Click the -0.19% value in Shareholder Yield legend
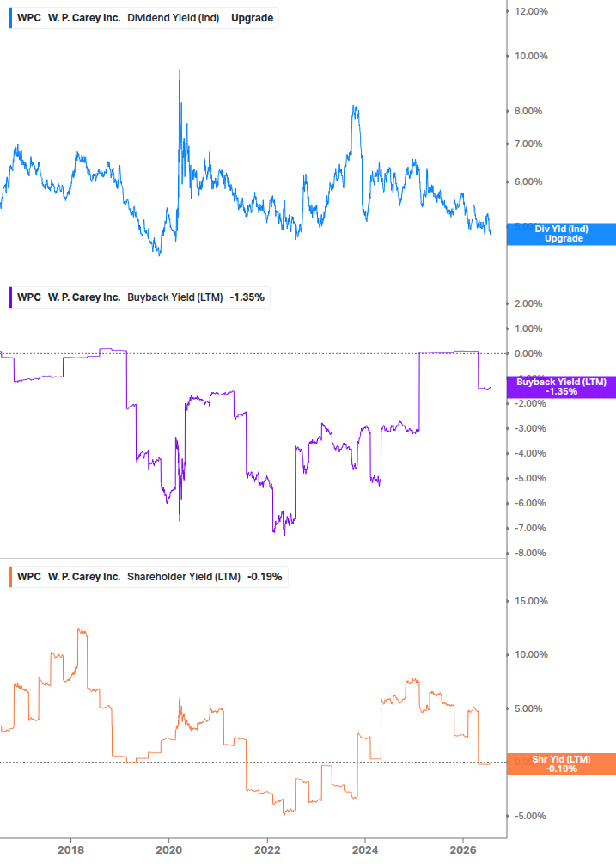The width and height of the screenshot is (616, 864). tap(265, 577)
